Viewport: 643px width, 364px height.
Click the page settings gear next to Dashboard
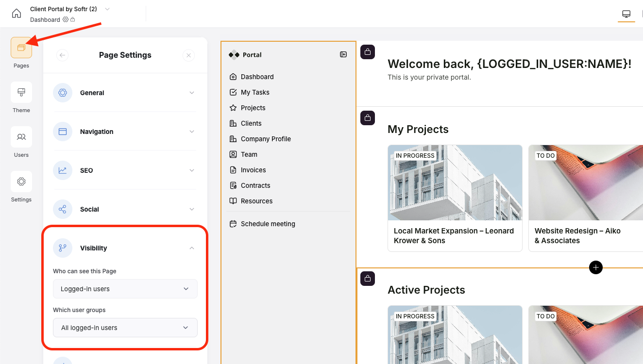coord(65,20)
